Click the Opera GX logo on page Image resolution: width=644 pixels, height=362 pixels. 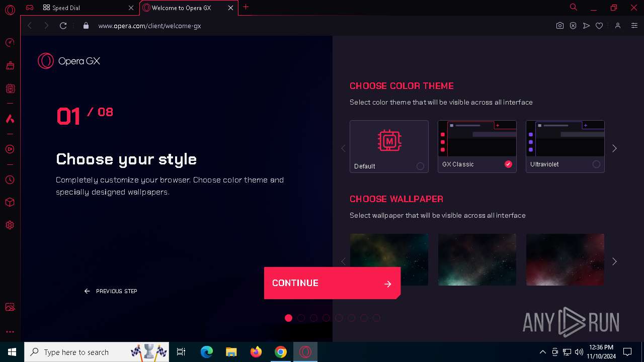(x=69, y=61)
